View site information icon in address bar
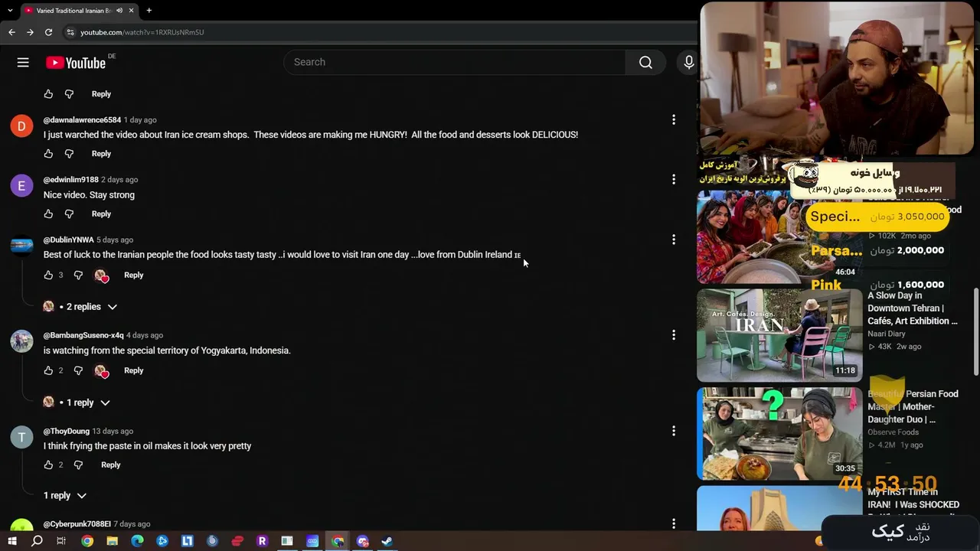 pos(70,32)
